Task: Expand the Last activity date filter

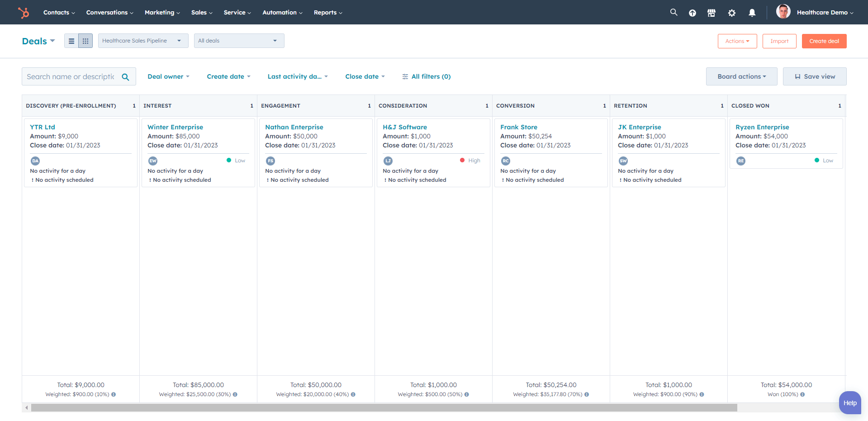Action: tap(298, 76)
